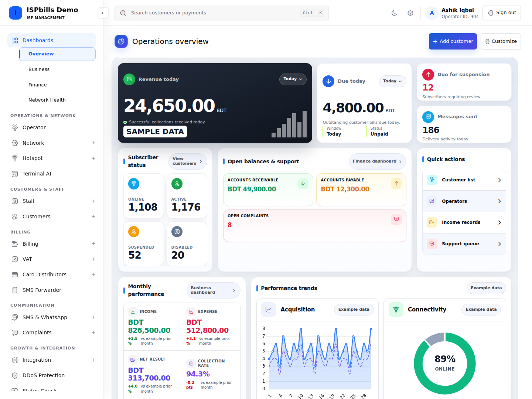
Task: Click the Due for suspension up-arrow icon
Action: (x=428, y=75)
